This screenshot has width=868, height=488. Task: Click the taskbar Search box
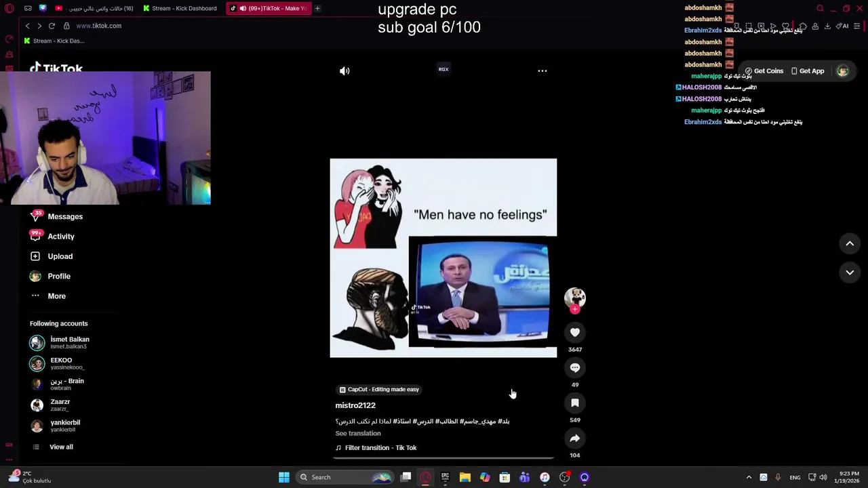346,477
